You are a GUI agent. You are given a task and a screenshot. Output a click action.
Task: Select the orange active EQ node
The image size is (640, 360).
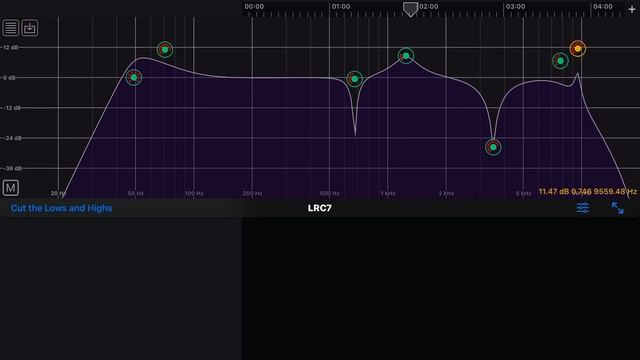pyautogui.click(x=578, y=49)
